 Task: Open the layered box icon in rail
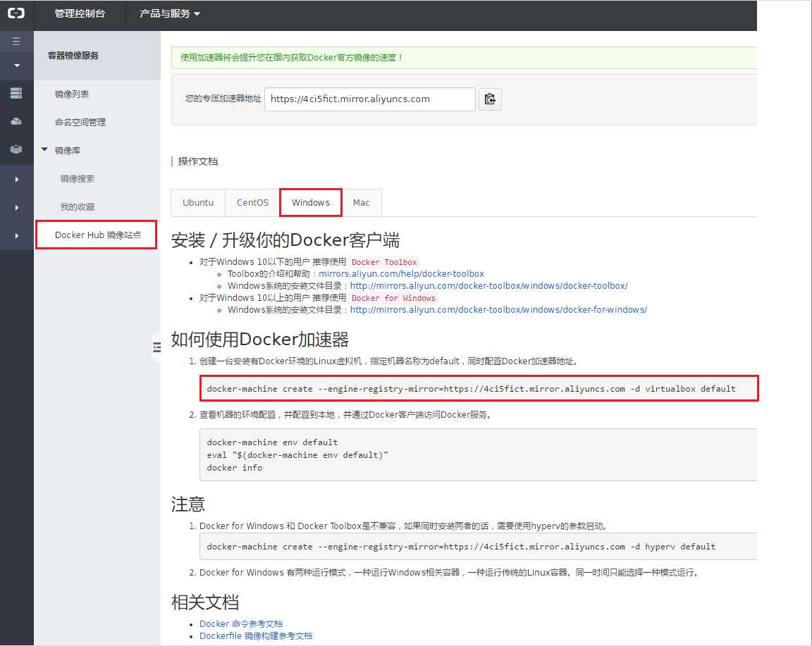(16, 149)
